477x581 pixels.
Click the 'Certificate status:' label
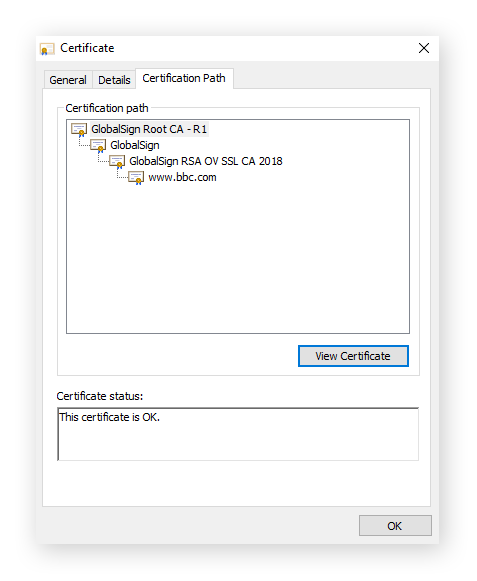(x=100, y=396)
